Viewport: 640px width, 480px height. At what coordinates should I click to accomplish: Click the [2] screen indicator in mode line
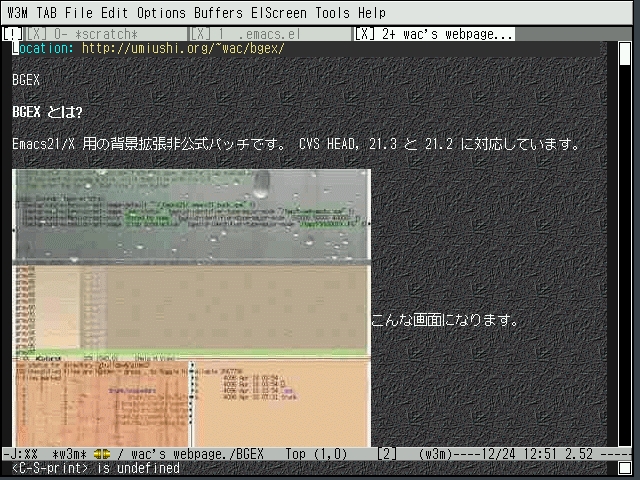pos(386,454)
